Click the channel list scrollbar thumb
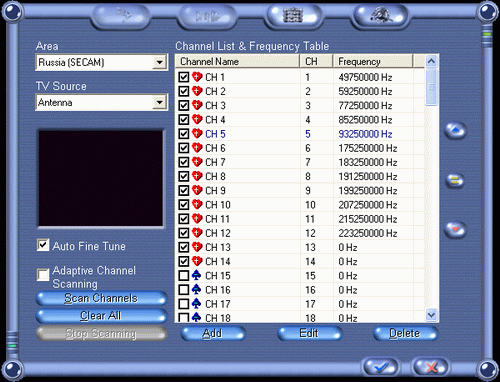This screenshot has width=500, height=382. click(x=431, y=87)
